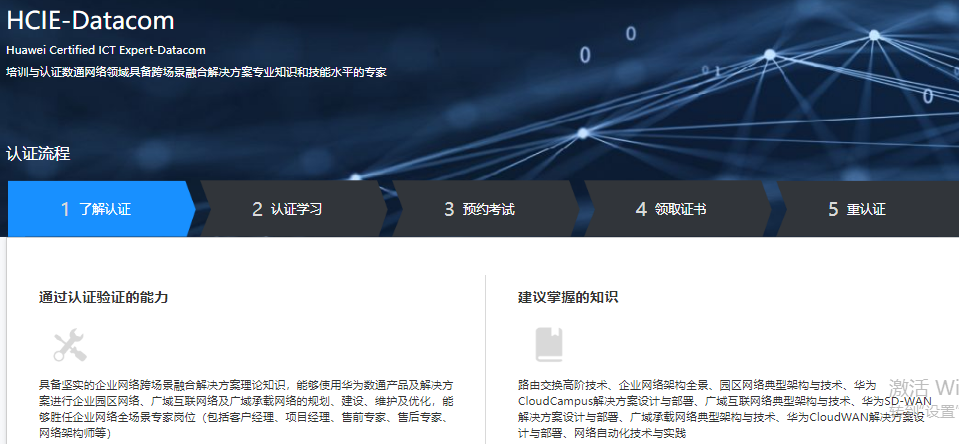
Task: Click the number 3 in the step bar
Action: [x=449, y=209]
